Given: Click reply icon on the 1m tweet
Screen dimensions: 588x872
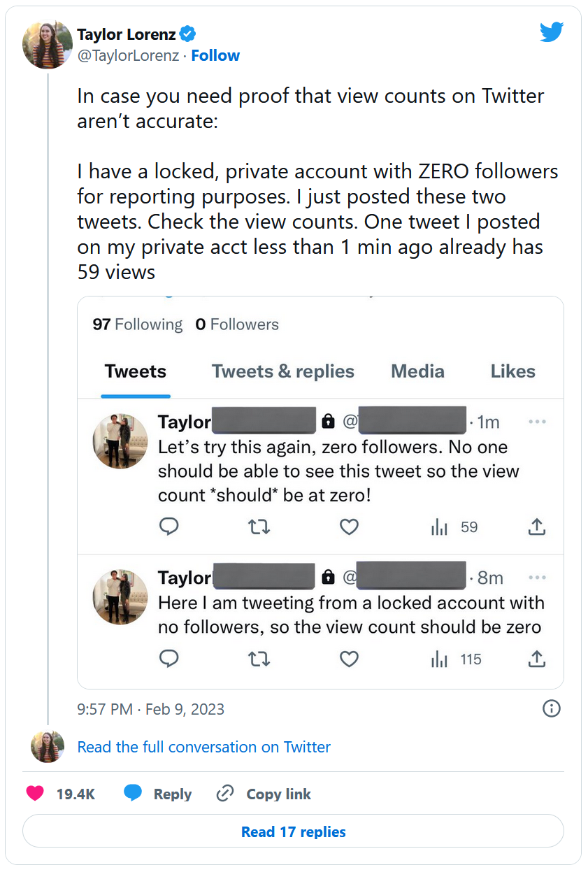Looking at the screenshot, I should pos(169,527).
